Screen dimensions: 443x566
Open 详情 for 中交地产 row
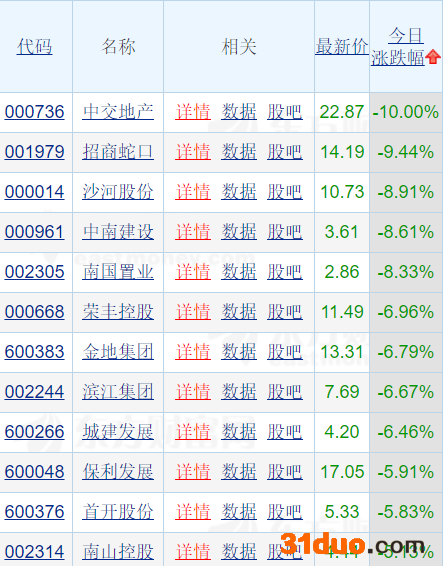coord(193,112)
